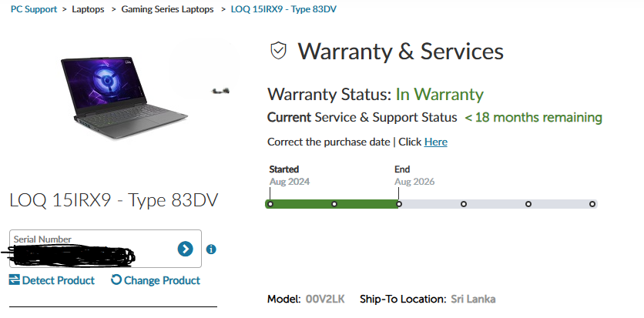The image size is (644, 318).
Task: Open the serial number info icon
Action: (211, 249)
